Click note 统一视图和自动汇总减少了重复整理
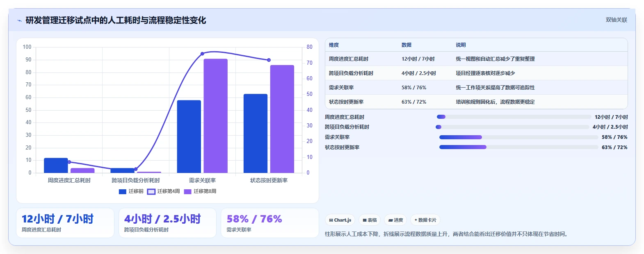Image resolution: width=644 pixels, height=254 pixels. (495, 59)
